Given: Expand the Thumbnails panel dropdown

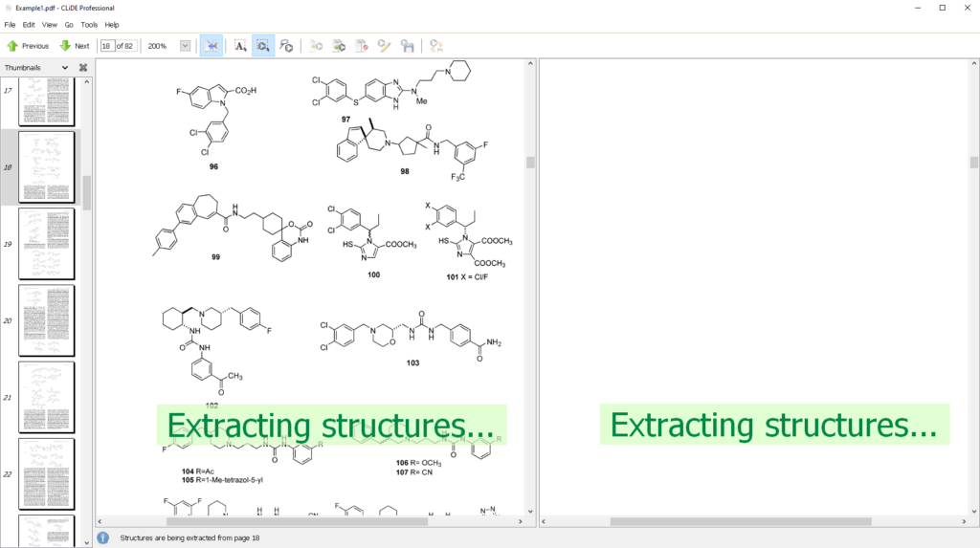Looking at the screenshot, I should (x=65, y=68).
